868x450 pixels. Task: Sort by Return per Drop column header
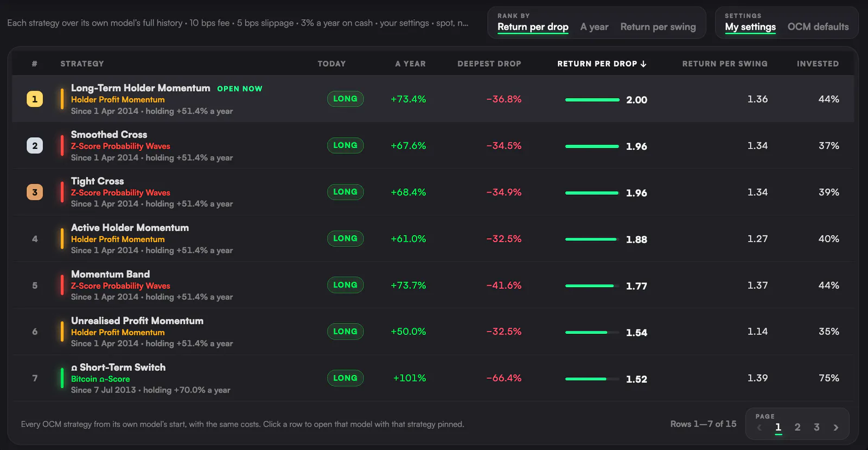pos(602,64)
